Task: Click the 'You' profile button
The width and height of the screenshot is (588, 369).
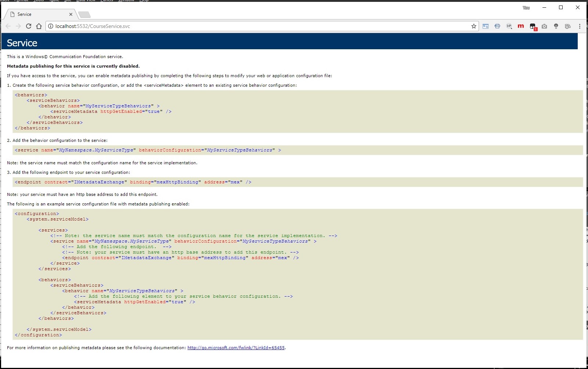Action: [x=526, y=8]
